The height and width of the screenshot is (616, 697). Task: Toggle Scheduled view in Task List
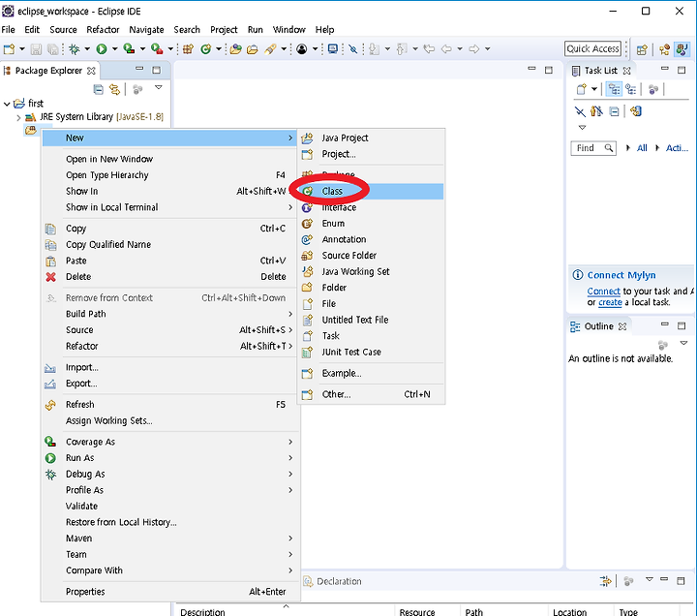[631, 89]
